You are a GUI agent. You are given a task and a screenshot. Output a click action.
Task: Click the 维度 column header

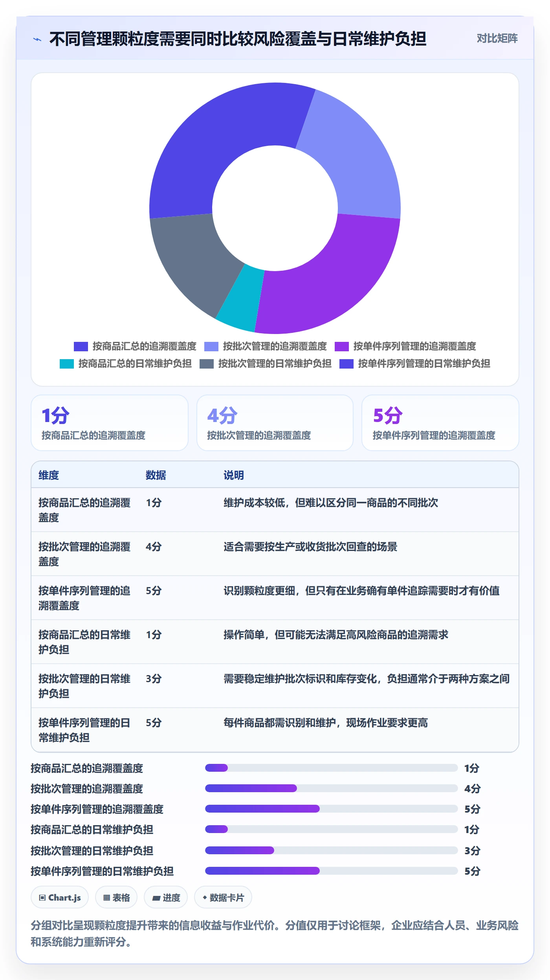[x=49, y=475]
